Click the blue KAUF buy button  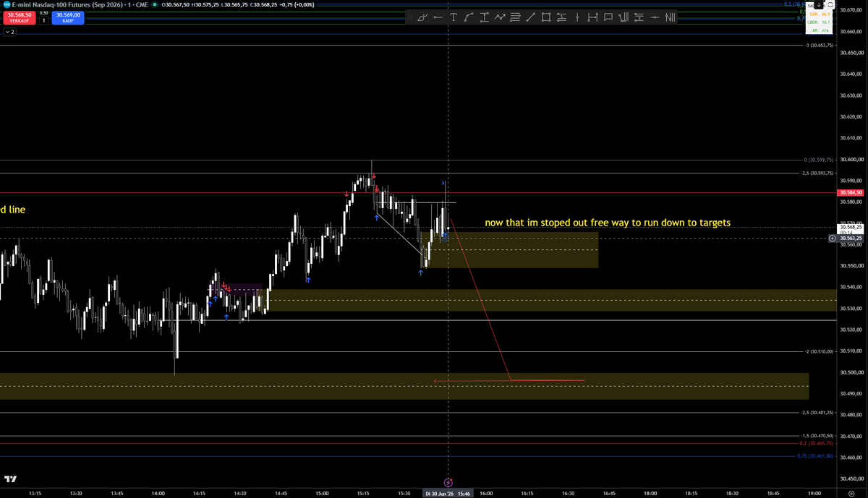coord(68,18)
